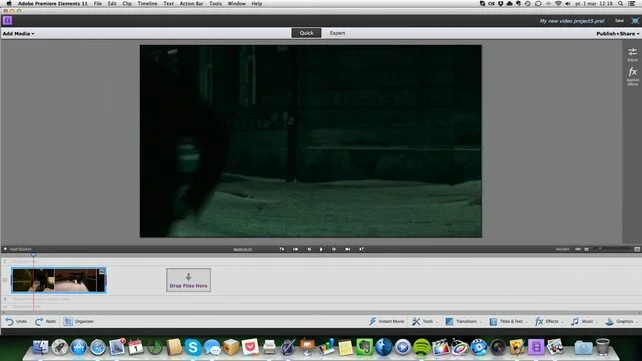Open Safari from the Dock
The image size is (642, 361).
[x=98, y=347]
